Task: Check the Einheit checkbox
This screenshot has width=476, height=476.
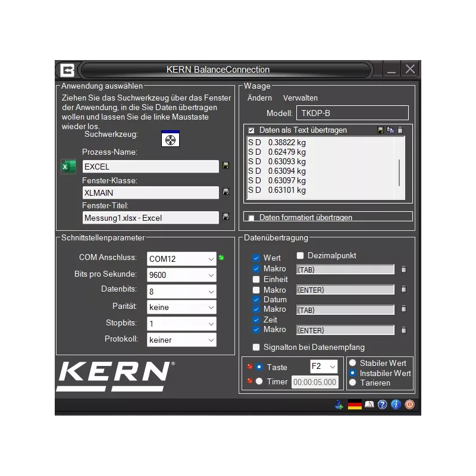Action: tap(255, 279)
